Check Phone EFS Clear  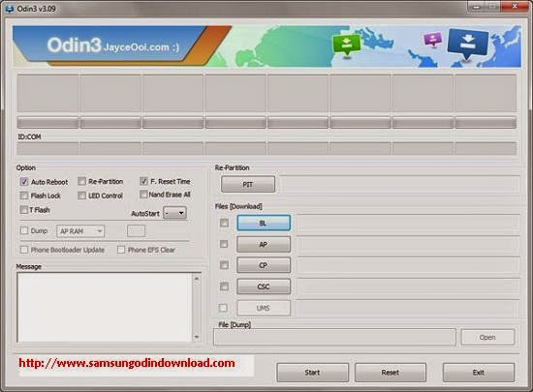(x=121, y=250)
